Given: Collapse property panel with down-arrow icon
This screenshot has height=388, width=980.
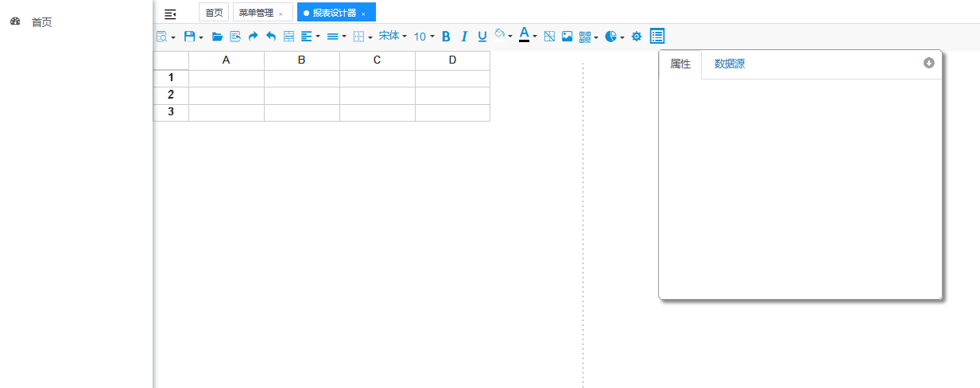Looking at the screenshot, I should [929, 63].
